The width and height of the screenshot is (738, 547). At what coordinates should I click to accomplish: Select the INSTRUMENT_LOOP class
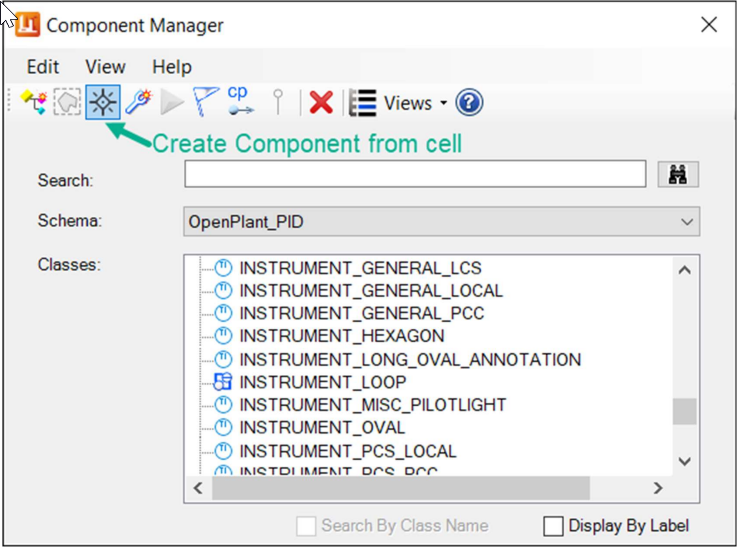322,382
